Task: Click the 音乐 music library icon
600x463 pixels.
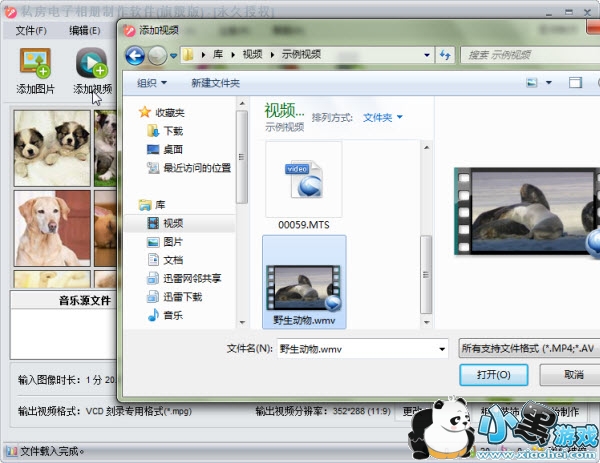Action: pyautogui.click(x=172, y=315)
